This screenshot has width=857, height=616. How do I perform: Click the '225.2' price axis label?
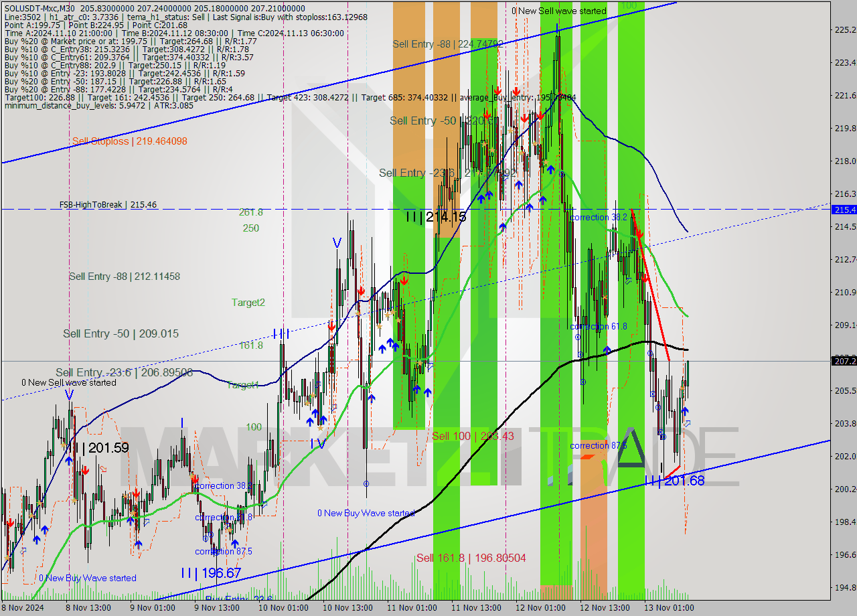coord(846,29)
